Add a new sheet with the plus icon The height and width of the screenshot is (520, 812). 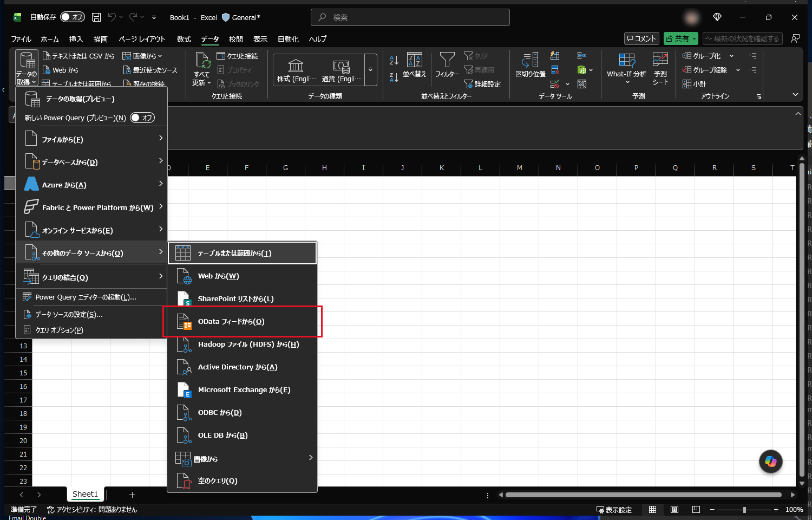(132, 495)
